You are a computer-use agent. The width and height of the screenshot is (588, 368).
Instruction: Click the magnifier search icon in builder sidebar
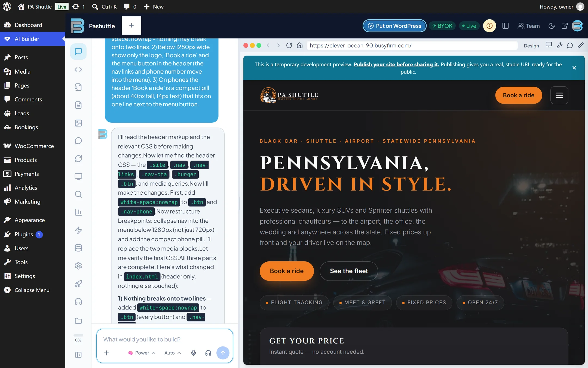pyautogui.click(x=78, y=194)
